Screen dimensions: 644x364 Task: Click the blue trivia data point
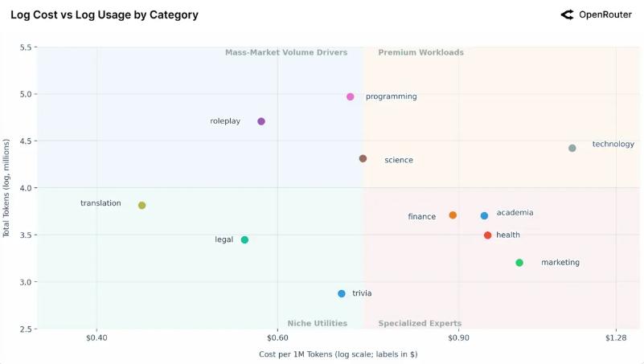[x=342, y=294]
